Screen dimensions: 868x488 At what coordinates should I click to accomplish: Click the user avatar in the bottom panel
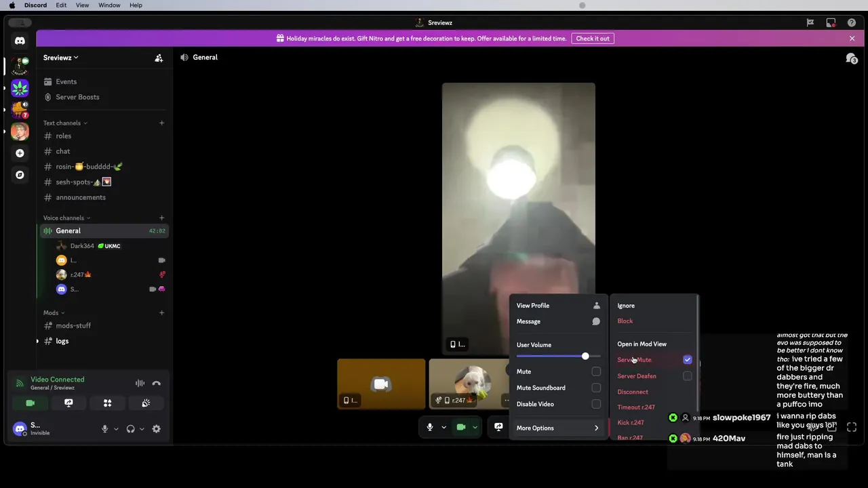(20, 428)
